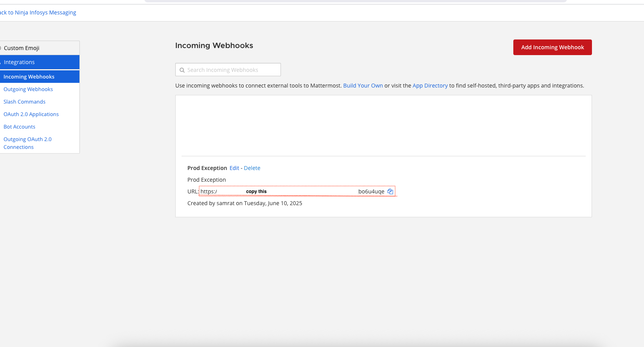Select the Integrations sidebar section
The image size is (644, 347).
[x=20, y=62]
